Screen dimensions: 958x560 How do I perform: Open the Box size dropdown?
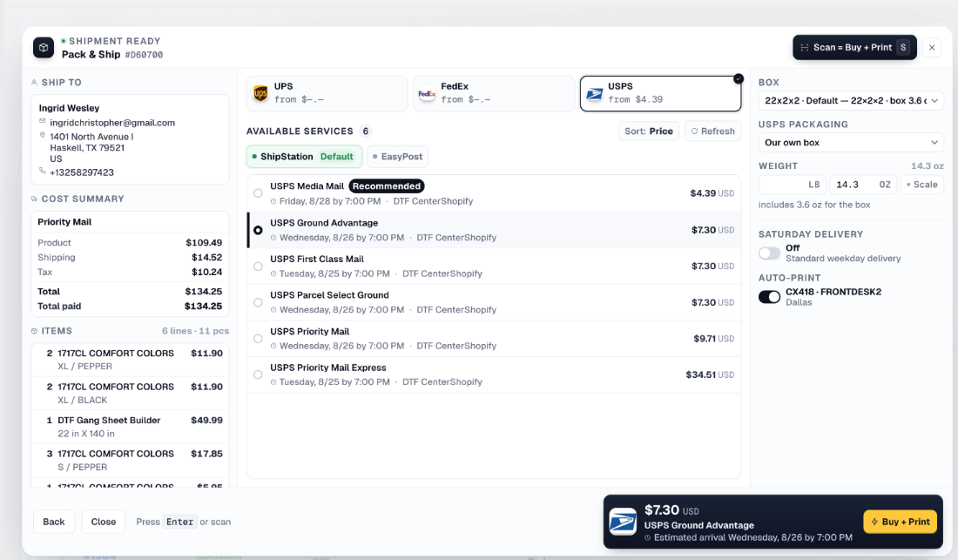click(x=851, y=101)
